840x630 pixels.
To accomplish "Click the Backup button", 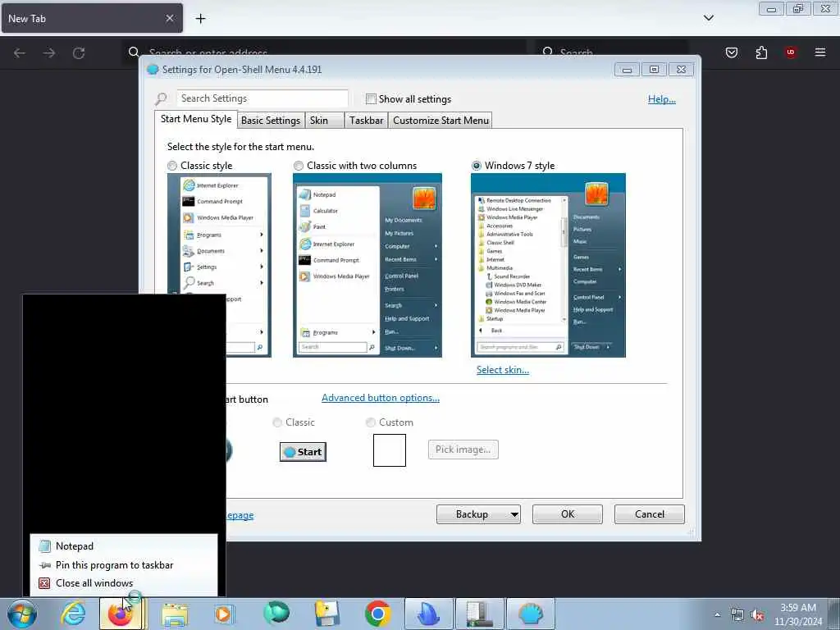I will click(472, 514).
